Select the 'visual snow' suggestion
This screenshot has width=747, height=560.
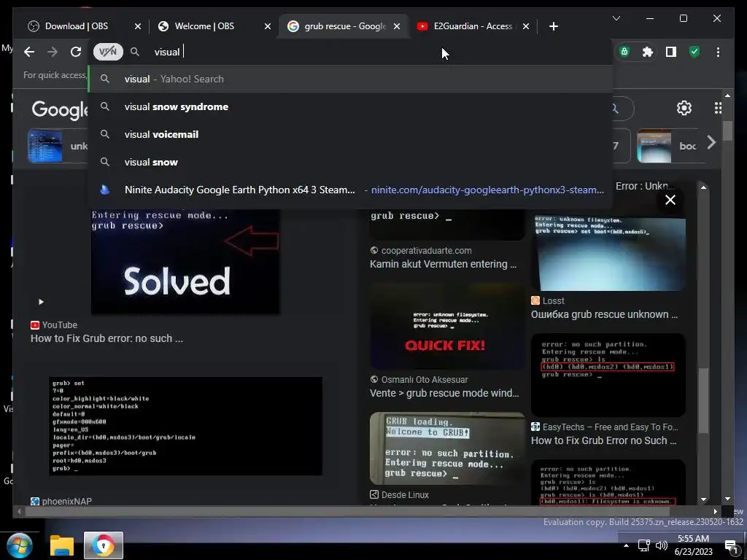click(350, 162)
